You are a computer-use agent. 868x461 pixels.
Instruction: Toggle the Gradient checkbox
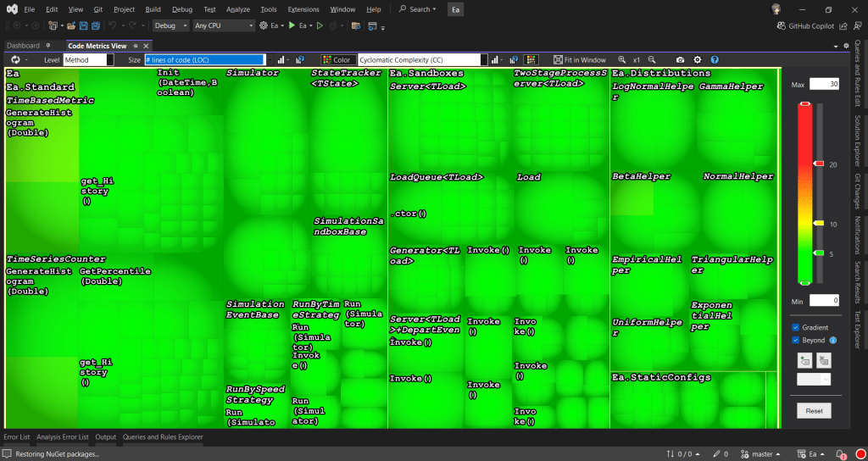(795, 327)
